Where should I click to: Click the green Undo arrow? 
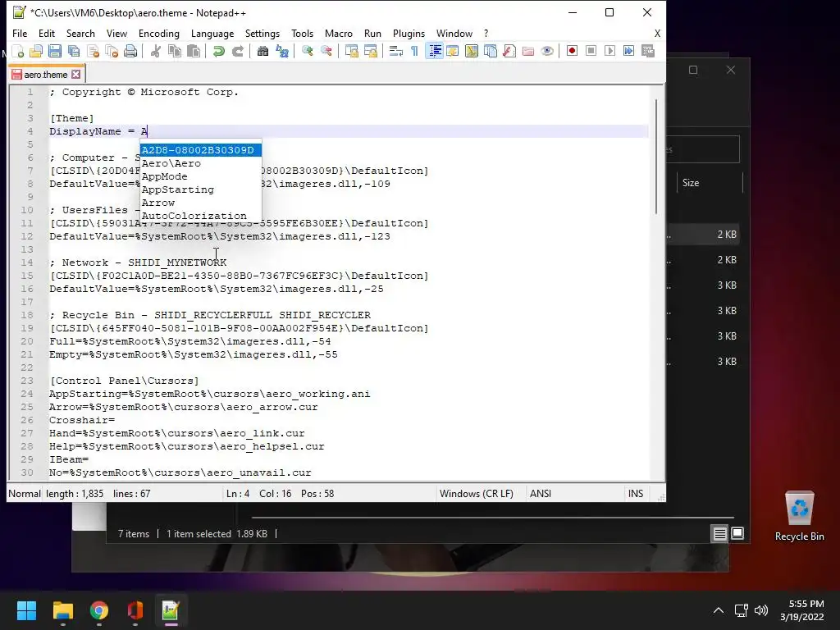point(218,51)
